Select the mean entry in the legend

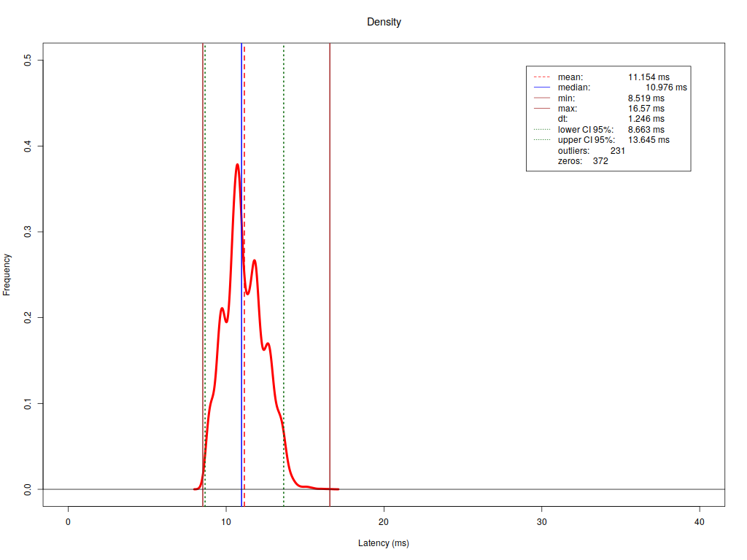click(x=570, y=77)
